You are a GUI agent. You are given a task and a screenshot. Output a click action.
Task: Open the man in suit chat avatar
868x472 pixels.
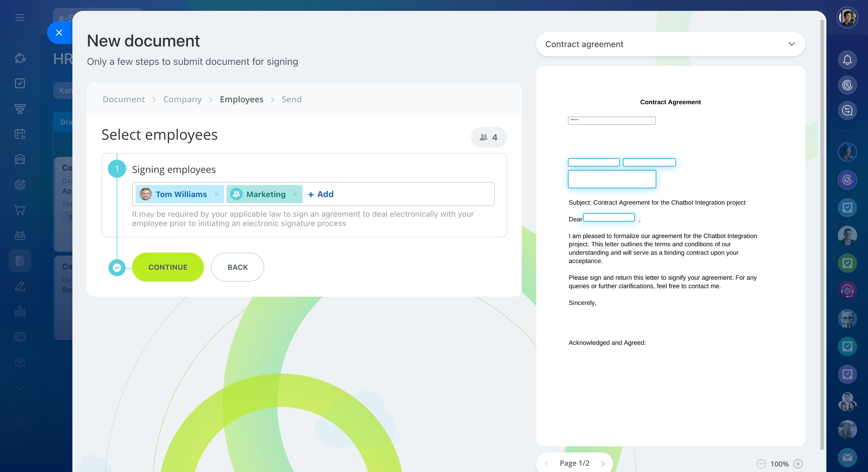(847, 235)
